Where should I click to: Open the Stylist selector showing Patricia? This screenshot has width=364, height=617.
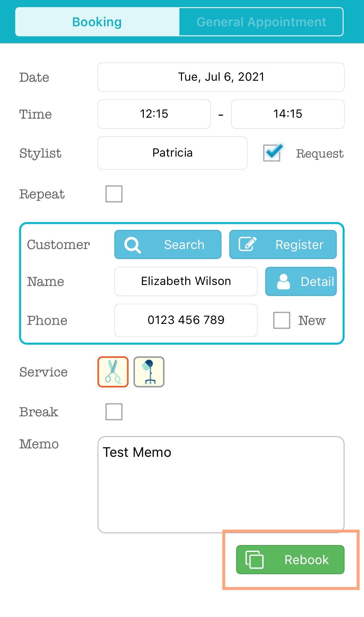click(172, 153)
